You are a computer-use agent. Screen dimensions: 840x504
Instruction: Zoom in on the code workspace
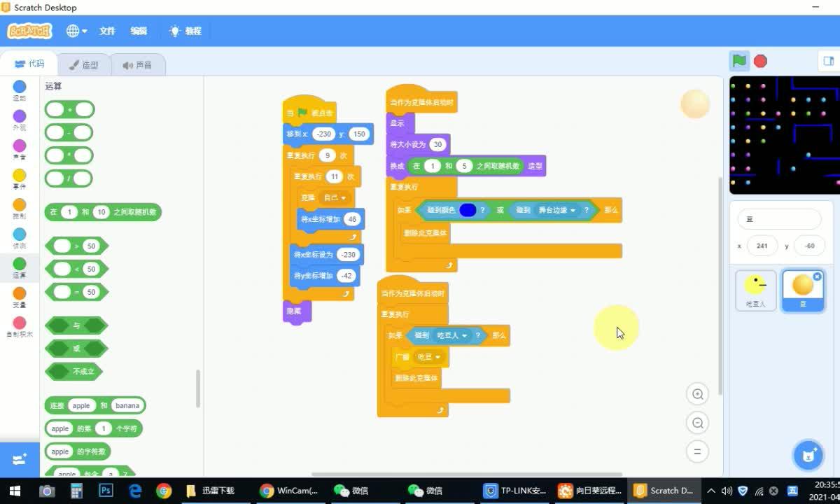[x=697, y=395]
